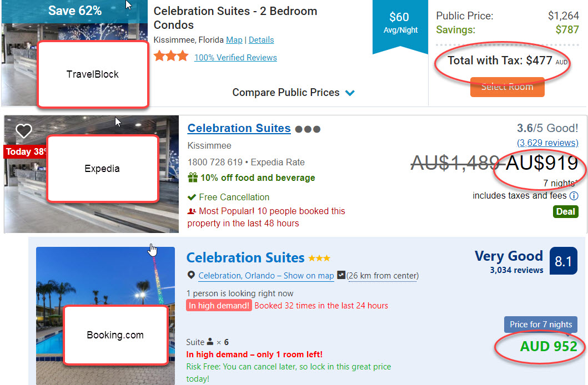Click the 8.1 review score badge

563,261
